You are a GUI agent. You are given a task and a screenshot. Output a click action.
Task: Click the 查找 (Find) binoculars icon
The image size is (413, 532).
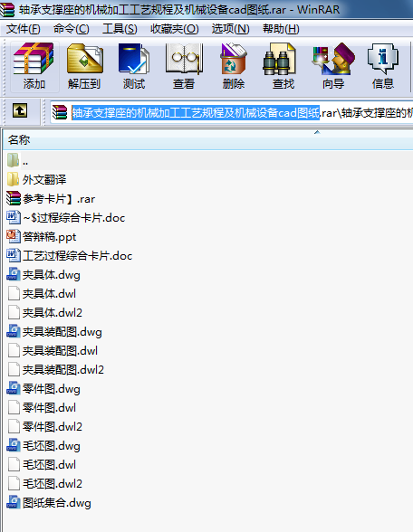[280, 59]
